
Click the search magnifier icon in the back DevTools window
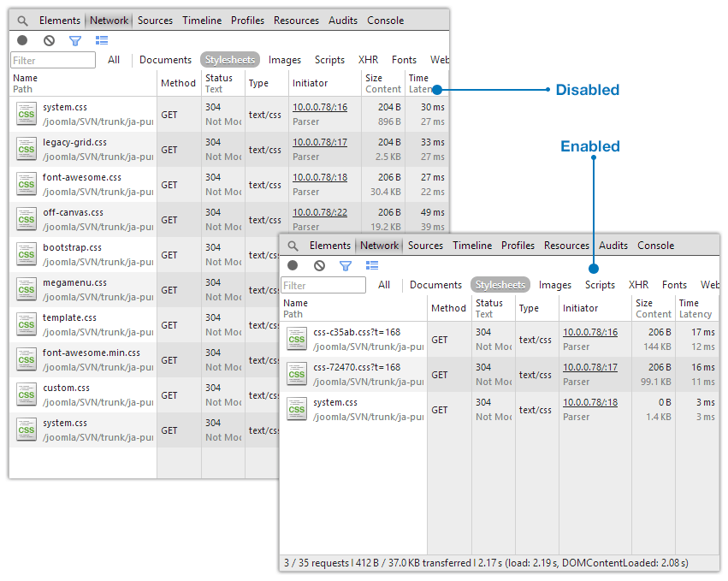click(x=23, y=21)
